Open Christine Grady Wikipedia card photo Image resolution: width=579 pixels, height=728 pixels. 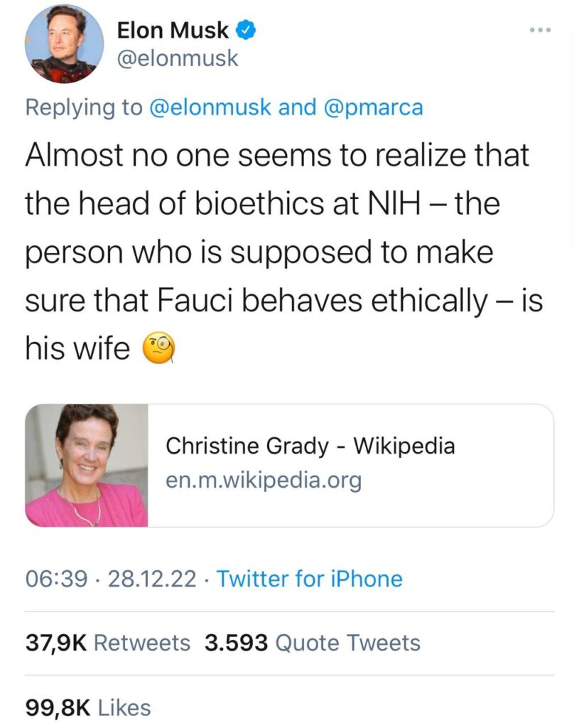(86, 465)
